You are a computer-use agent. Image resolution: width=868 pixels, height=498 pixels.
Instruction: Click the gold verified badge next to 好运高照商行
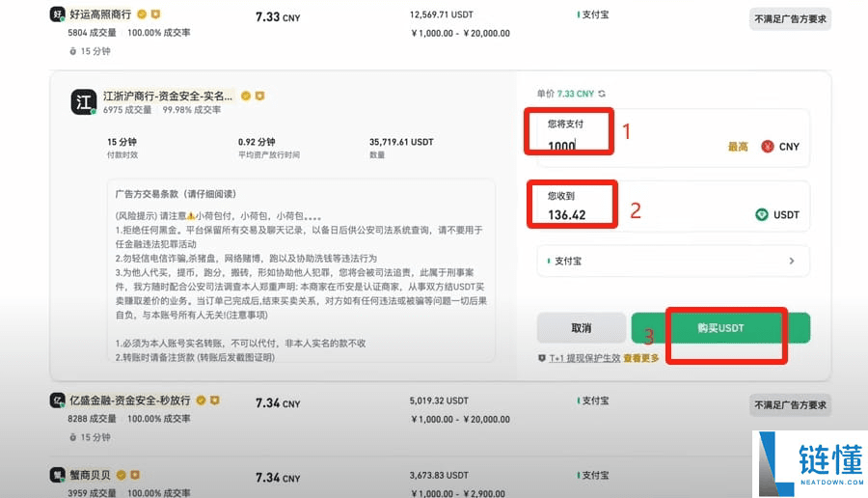pos(143,14)
